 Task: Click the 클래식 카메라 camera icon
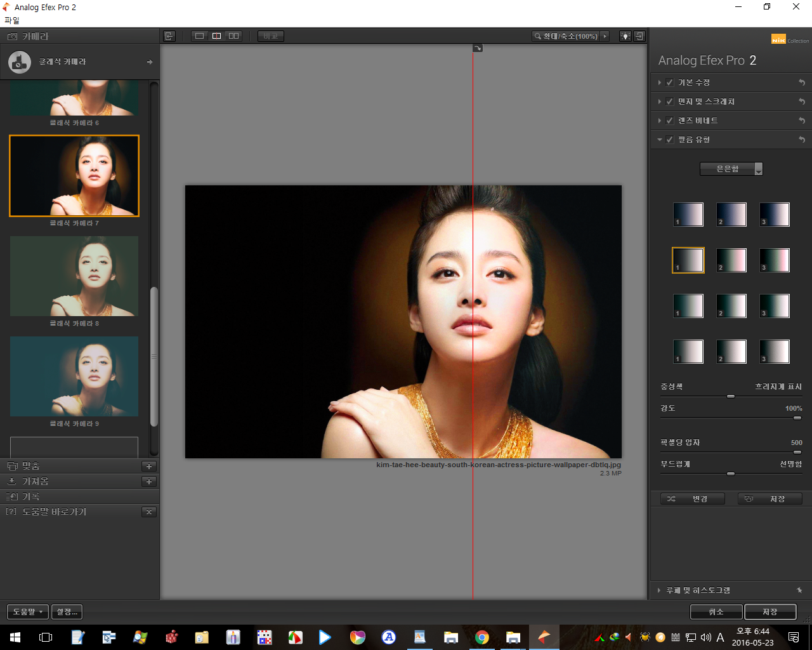click(20, 62)
